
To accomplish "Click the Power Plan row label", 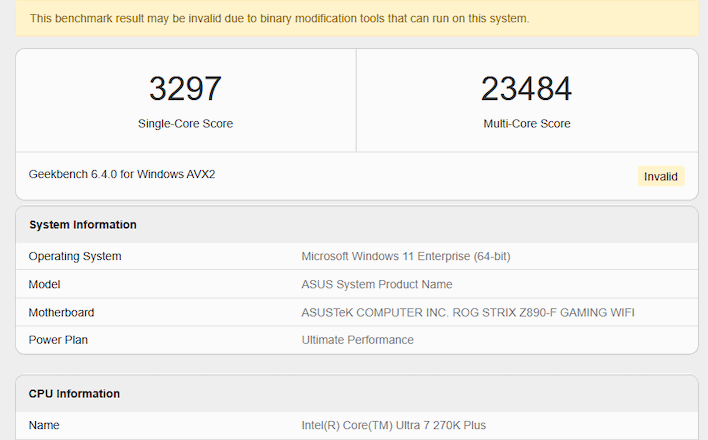I will tap(58, 340).
